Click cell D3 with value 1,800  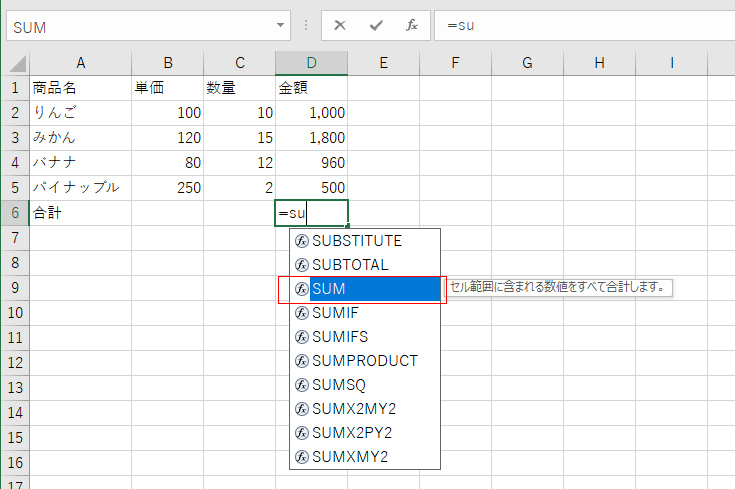[312, 138]
